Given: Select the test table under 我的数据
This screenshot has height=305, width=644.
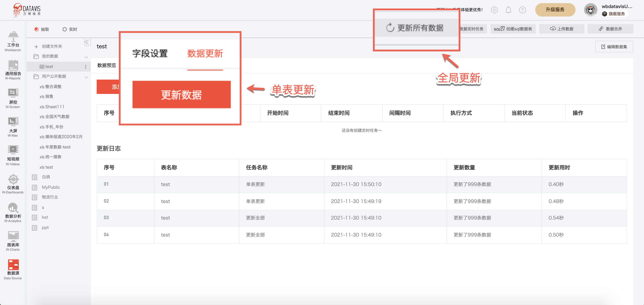Looking at the screenshot, I should tap(58, 67).
